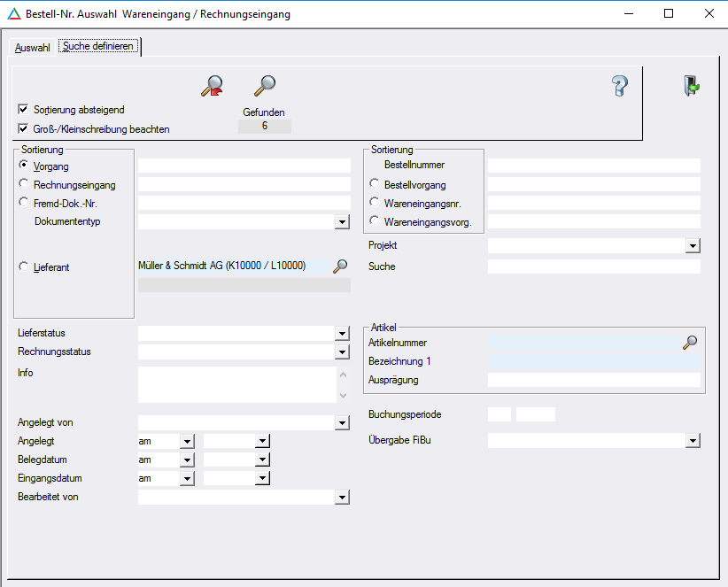Viewport: 728px width, 587px height.
Task: Select the Rechnungseingang sort radio button
Action: pos(23,184)
